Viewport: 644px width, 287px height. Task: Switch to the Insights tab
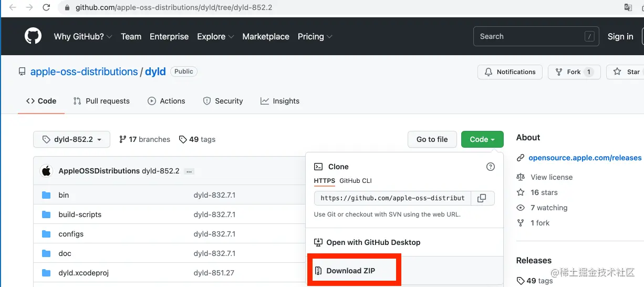point(280,101)
